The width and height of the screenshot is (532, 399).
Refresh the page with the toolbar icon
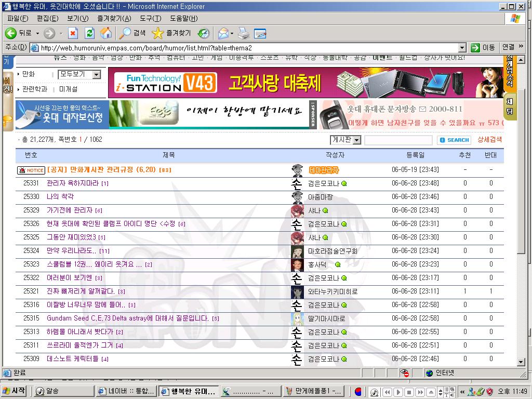[x=89, y=33]
